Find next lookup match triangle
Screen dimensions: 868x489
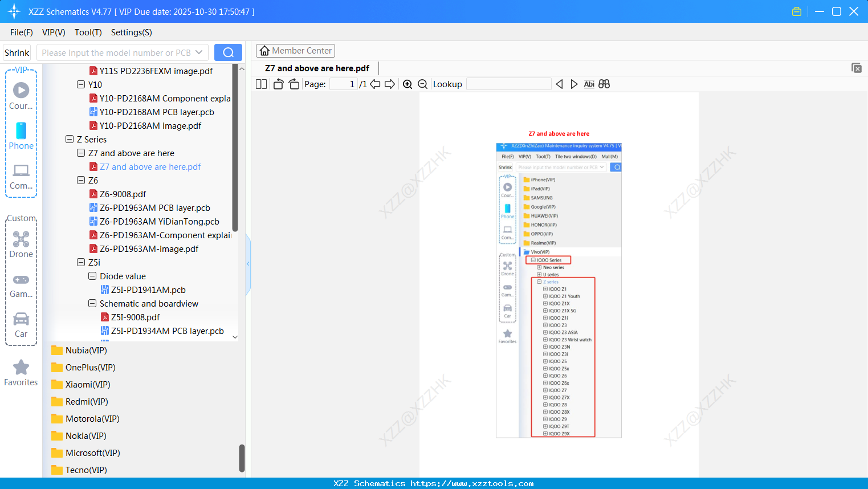point(574,84)
